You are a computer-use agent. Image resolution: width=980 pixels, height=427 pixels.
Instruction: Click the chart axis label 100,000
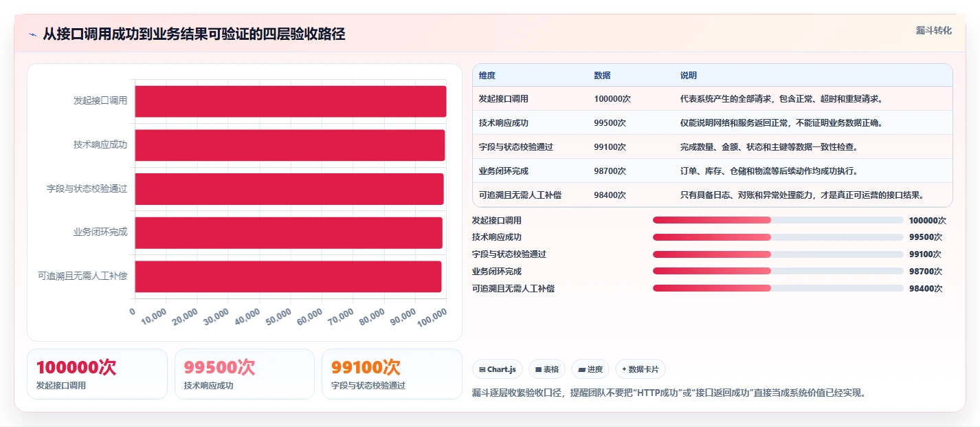433,317
